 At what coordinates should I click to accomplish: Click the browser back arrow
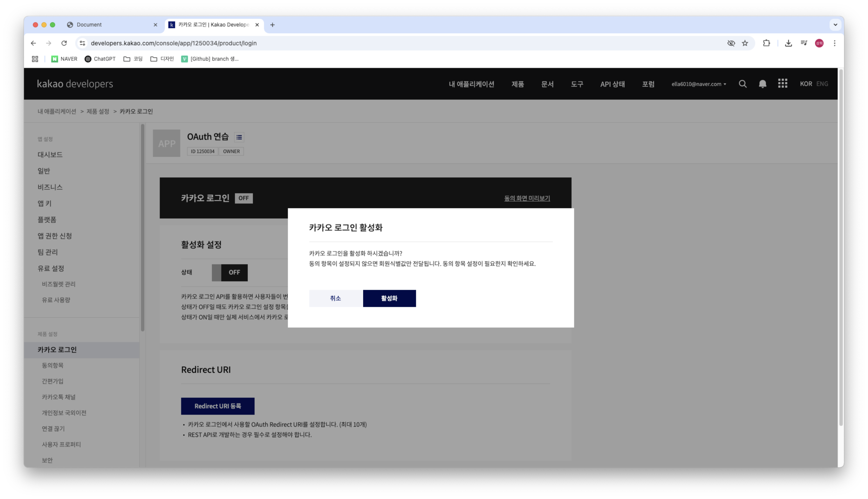pyautogui.click(x=33, y=43)
